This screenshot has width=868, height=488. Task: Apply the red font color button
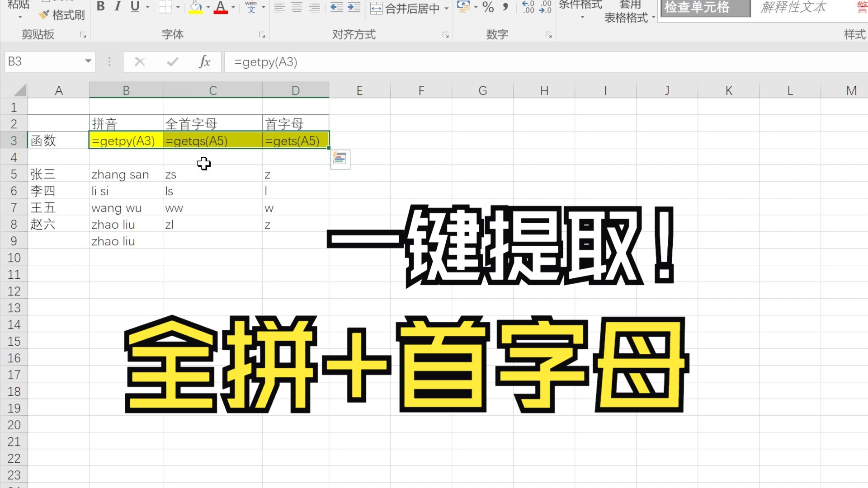pos(221,7)
